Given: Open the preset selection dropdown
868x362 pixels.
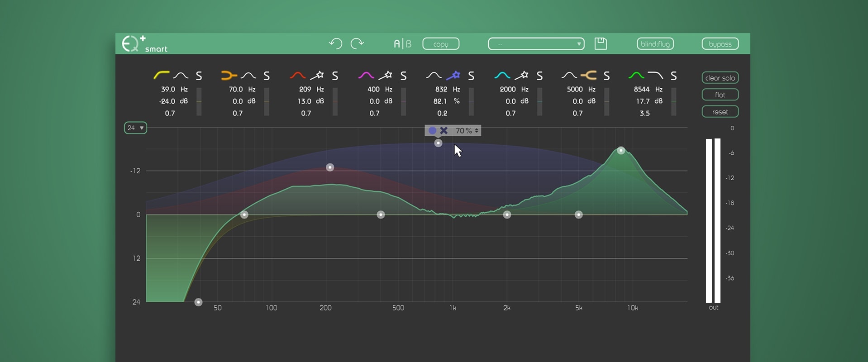Looking at the screenshot, I should [x=536, y=44].
